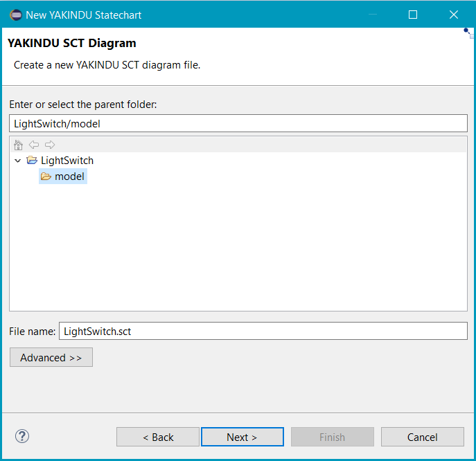The height and width of the screenshot is (461, 476).
Task: Click the Home icon in folder browser
Action: coord(18,145)
